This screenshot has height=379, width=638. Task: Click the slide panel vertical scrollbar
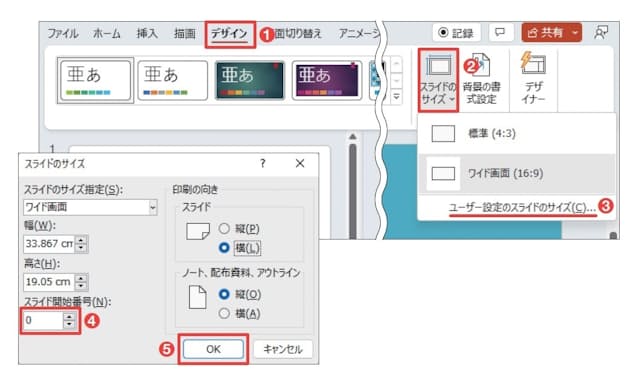353,190
